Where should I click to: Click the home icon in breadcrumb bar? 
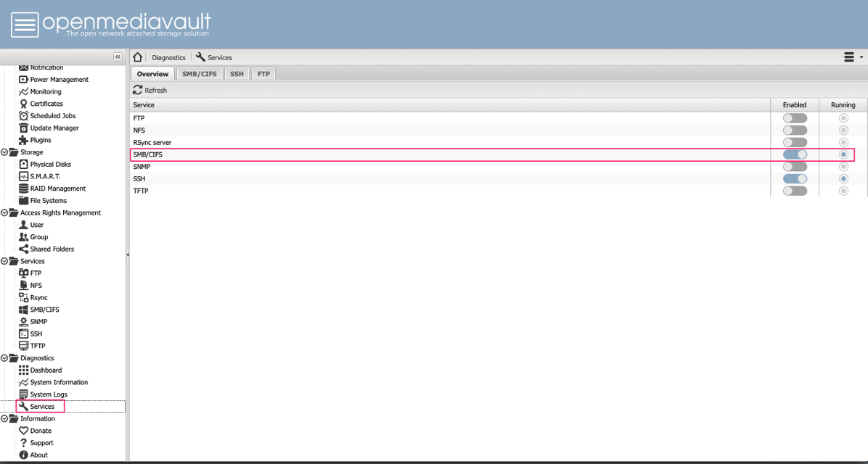138,57
